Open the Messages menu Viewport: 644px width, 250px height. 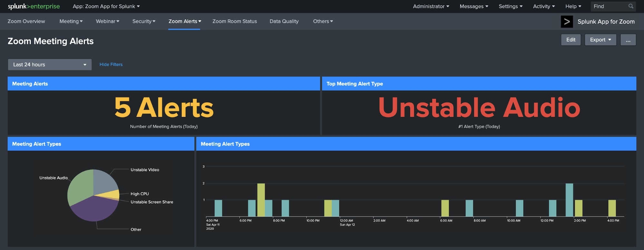pos(474,6)
